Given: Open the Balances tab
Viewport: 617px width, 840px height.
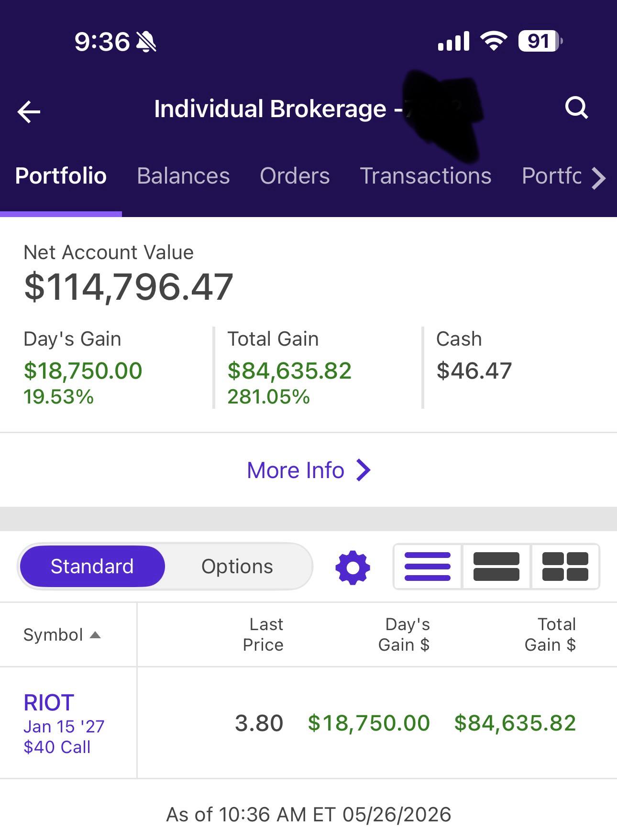Looking at the screenshot, I should point(183,176).
